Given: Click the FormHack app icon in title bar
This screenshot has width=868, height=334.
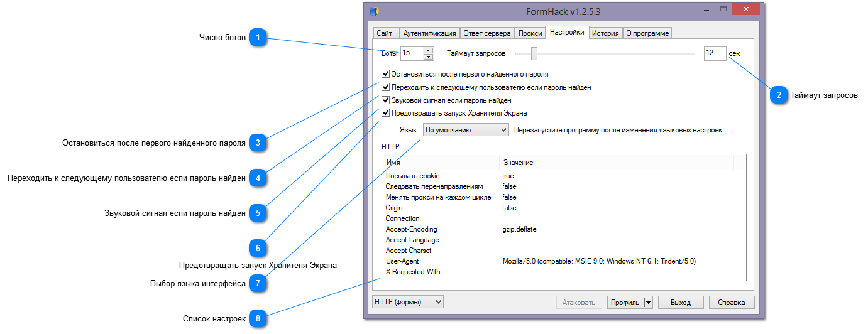Looking at the screenshot, I should [x=373, y=11].
